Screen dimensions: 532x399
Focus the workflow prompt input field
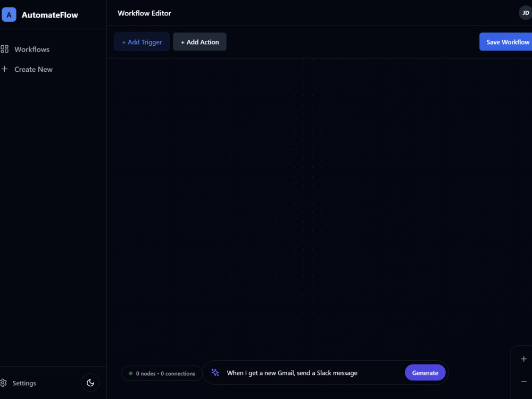point(313,373)
